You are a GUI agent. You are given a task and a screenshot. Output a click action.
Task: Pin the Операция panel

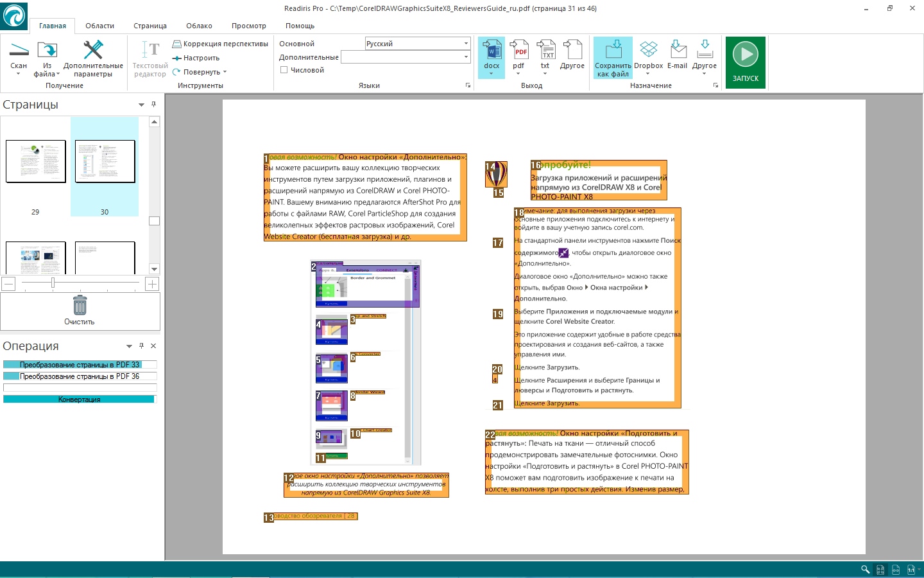tap(142, 346)
